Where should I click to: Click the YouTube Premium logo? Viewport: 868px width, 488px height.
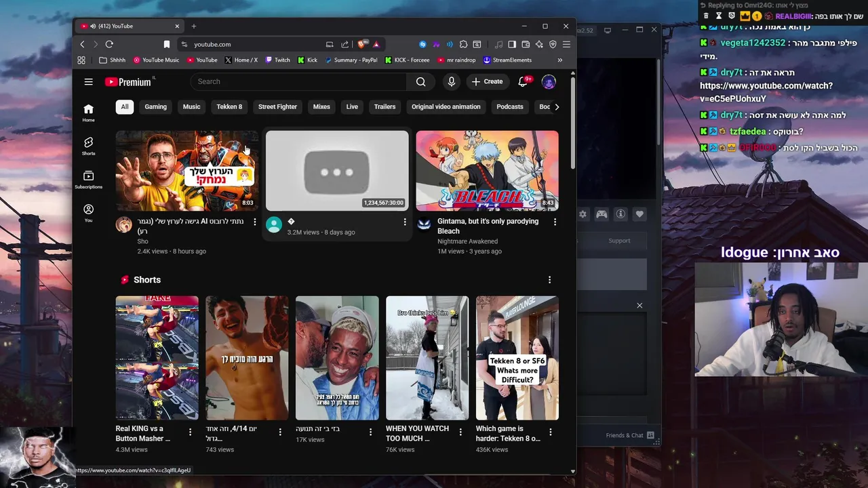[x=129, y=81]
